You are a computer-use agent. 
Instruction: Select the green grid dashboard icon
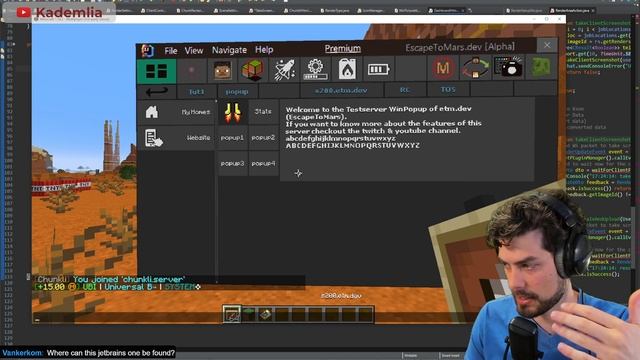156,71
